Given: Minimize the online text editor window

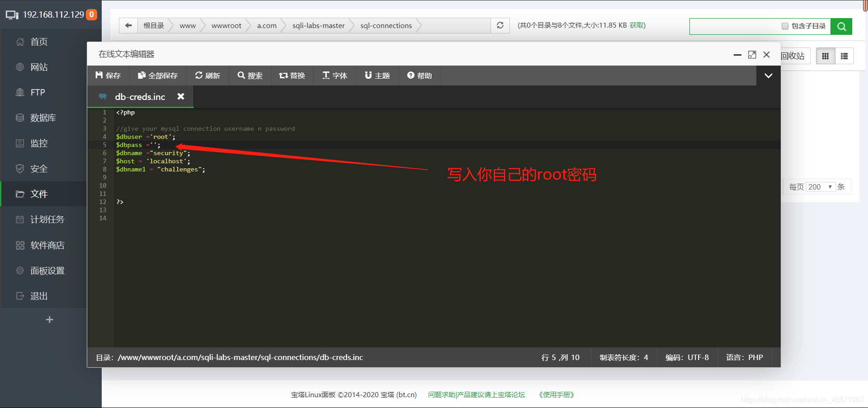Looking at the screenshot, I should tap(737, 55).
